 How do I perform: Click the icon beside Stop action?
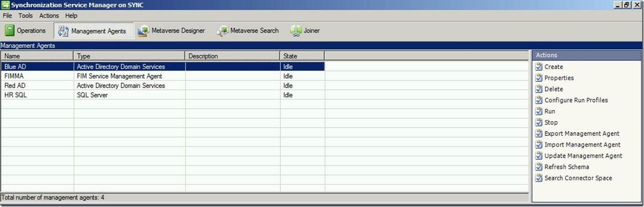[x=539, y=122]
